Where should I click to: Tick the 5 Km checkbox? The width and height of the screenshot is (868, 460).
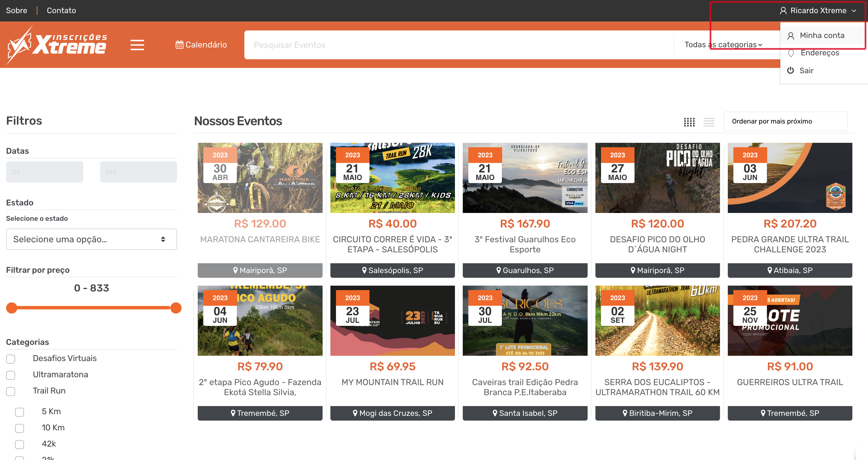click(20, 412)
